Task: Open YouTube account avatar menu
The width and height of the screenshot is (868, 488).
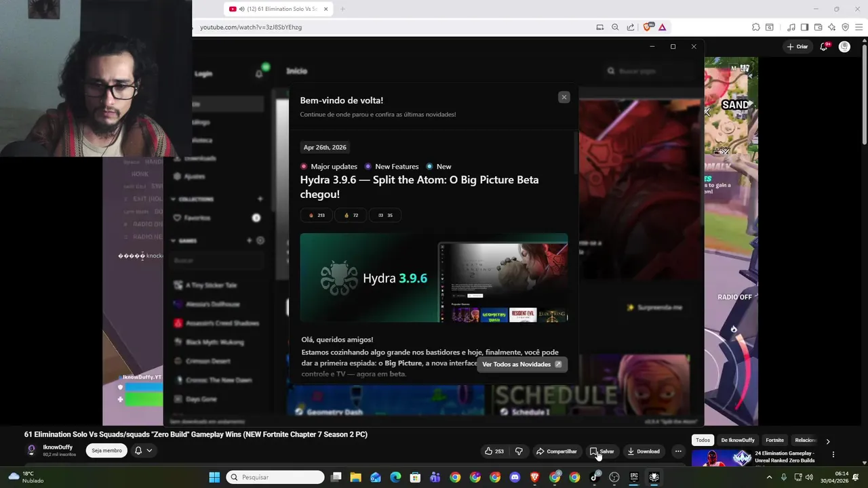Action: [x=844, y=47]
